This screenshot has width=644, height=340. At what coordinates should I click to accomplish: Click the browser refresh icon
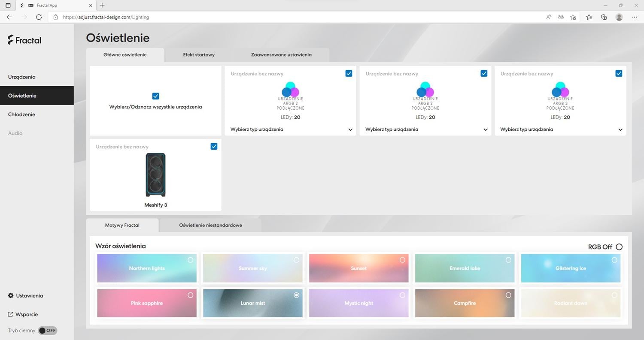point(39,17)
